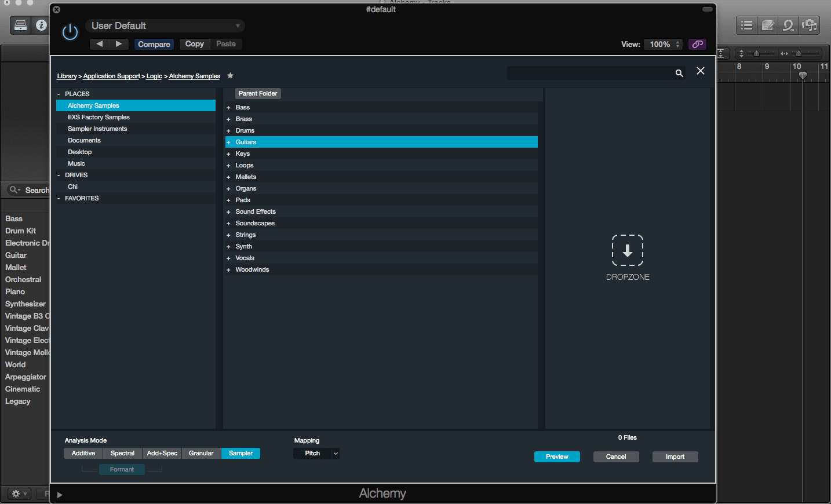Expand the Keys folder plus sign

228,154
